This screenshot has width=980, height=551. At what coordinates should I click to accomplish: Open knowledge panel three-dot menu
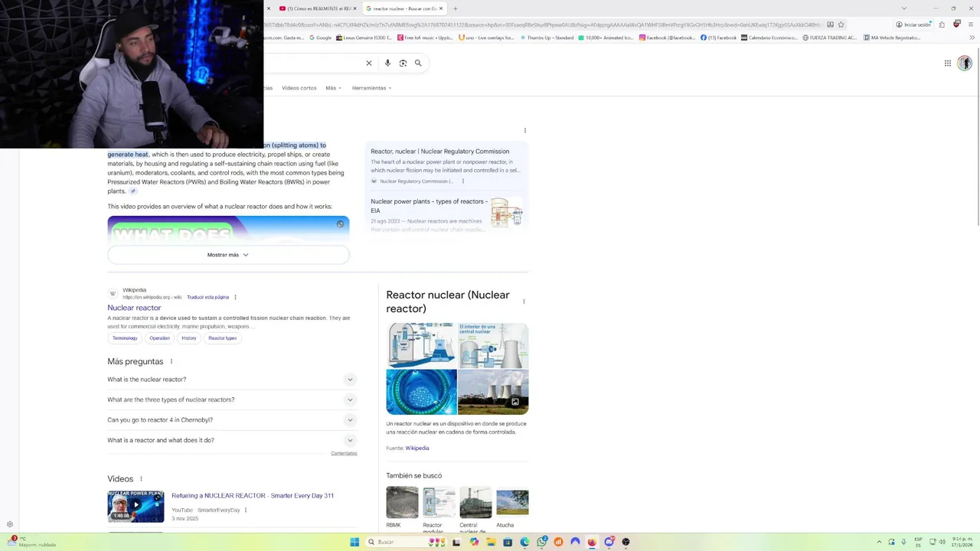click(524, 302)
